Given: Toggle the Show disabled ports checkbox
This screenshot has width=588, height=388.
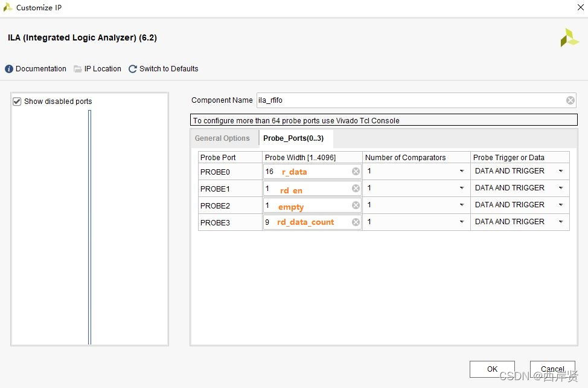Looking at the screenshot, I should 17,102.
